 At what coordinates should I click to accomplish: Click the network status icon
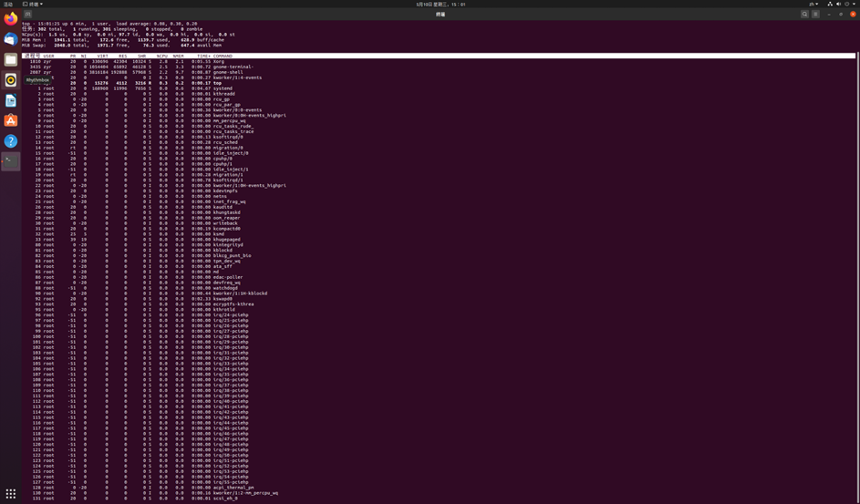[x=830, y=4]
